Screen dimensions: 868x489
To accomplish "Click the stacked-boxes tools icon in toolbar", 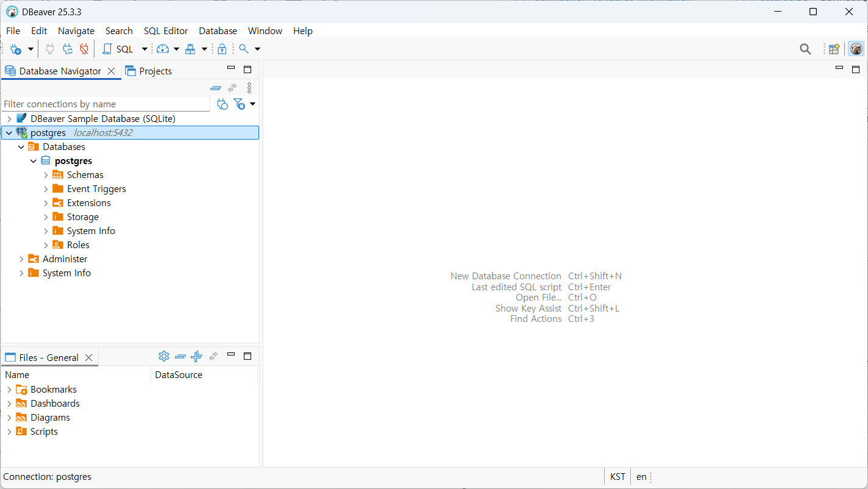I will click(x=190, y=49).
